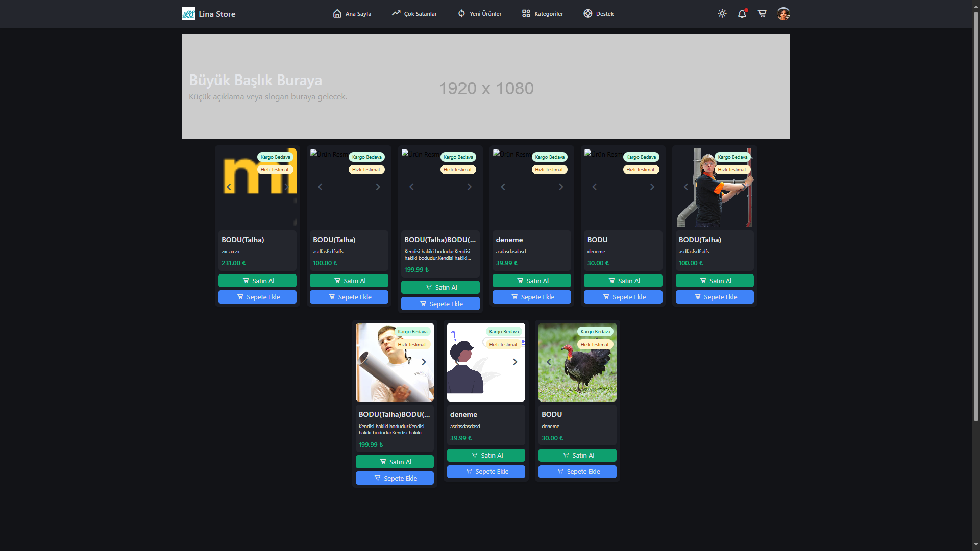Click the Lina Store logo icon
The image size is (980, 551).
188,14
